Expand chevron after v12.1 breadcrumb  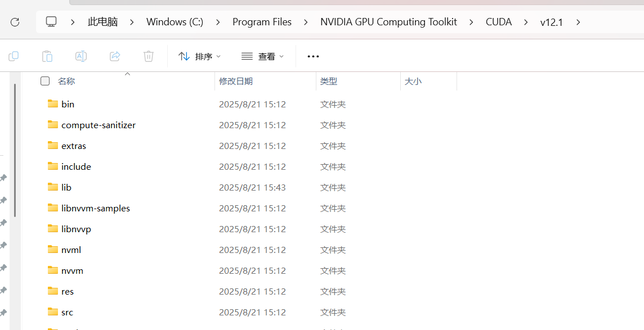pyautogui.click(x=578, y=22)
